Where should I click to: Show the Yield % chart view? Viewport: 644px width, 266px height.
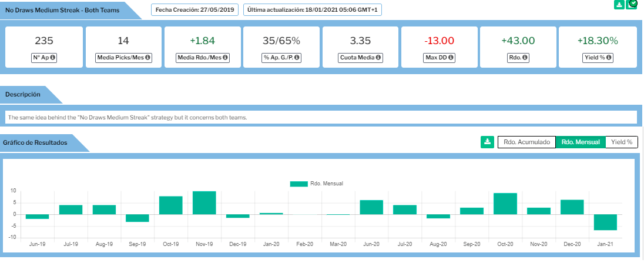621,142
